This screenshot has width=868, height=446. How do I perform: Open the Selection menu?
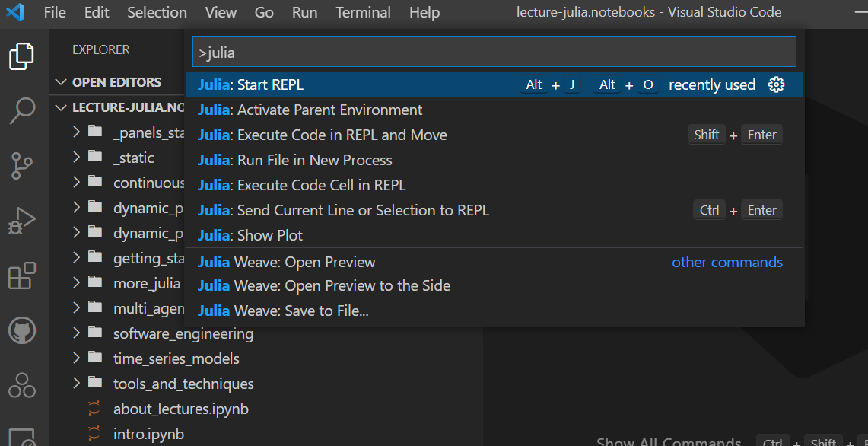pyautogui.click(x=157, y=12)
